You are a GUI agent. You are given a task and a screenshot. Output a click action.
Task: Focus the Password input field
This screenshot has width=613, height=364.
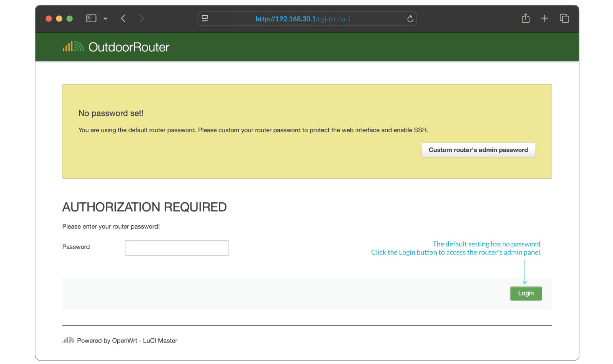177,248
